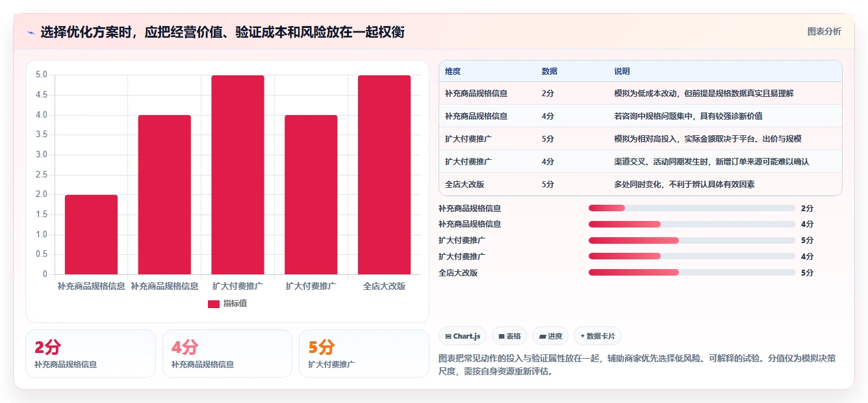Click the 图表分析 label in the header

(824, 31)
